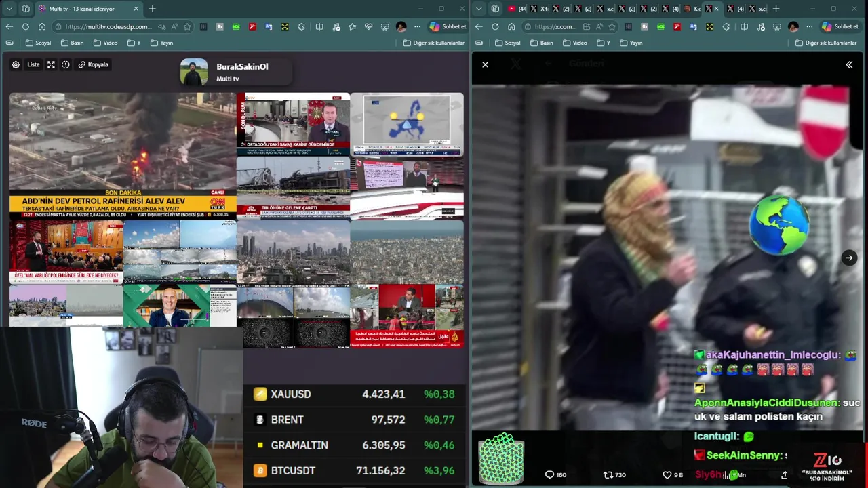Expand tab search chevron in X window

click(x=479, y=9)
